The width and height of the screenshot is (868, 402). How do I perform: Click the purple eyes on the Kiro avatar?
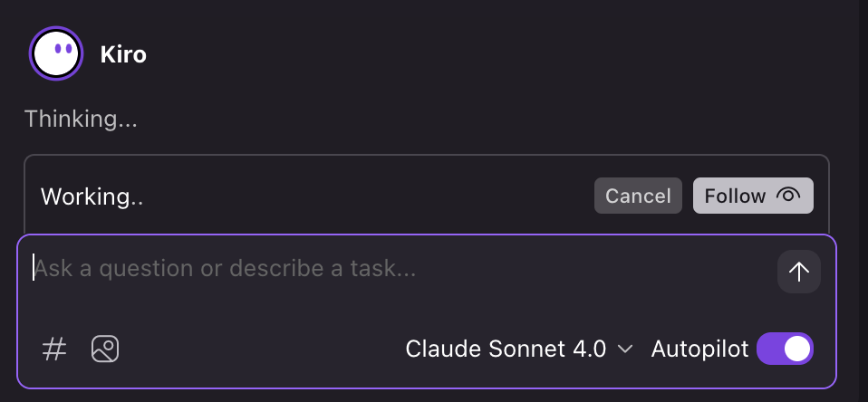63,49
